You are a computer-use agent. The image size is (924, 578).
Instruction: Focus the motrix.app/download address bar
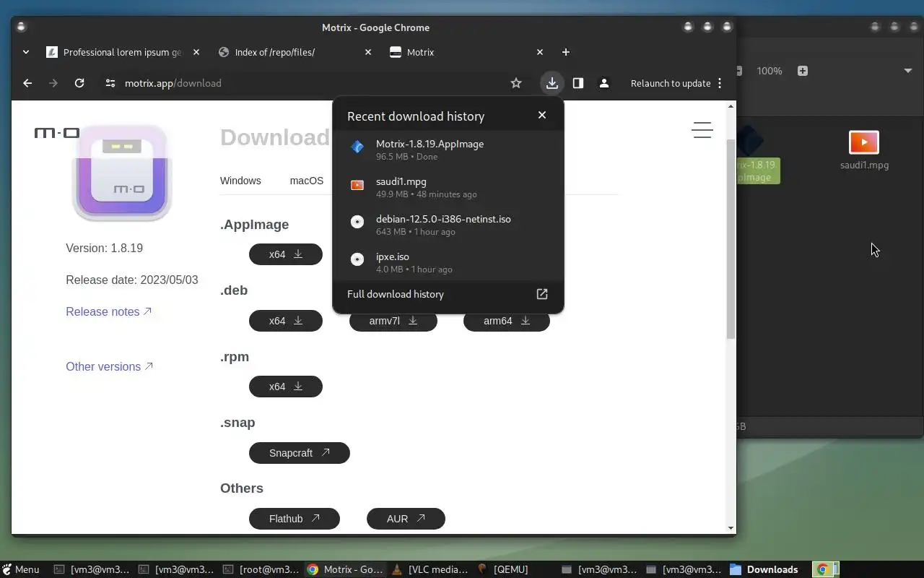(310, 83)
